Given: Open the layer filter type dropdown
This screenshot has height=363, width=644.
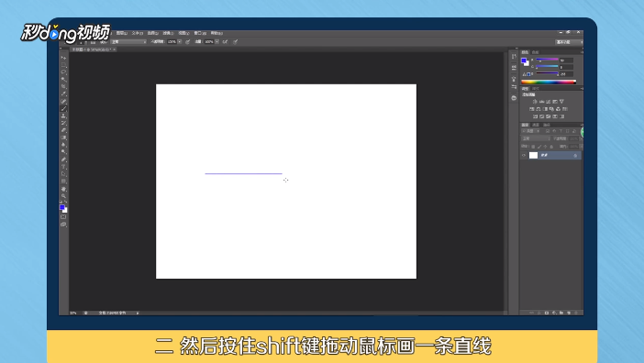Looking at the screenshot, I should [x=530, y=131].
